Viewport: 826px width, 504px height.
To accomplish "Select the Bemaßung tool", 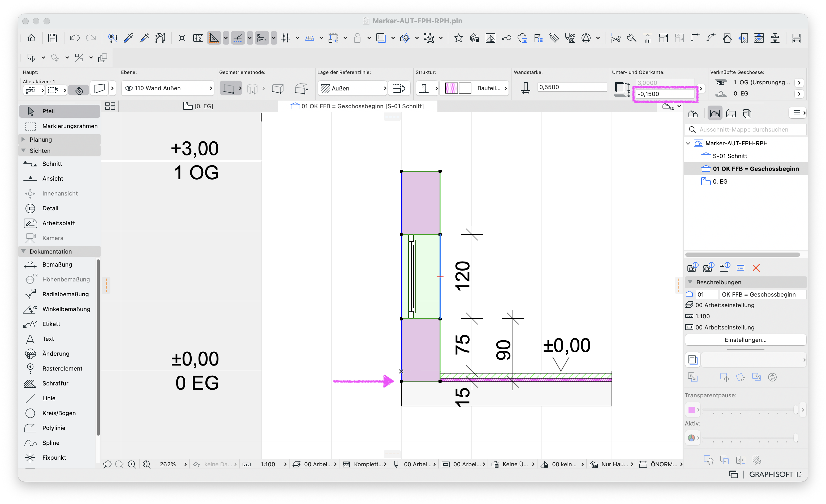I will pos(57,264).
